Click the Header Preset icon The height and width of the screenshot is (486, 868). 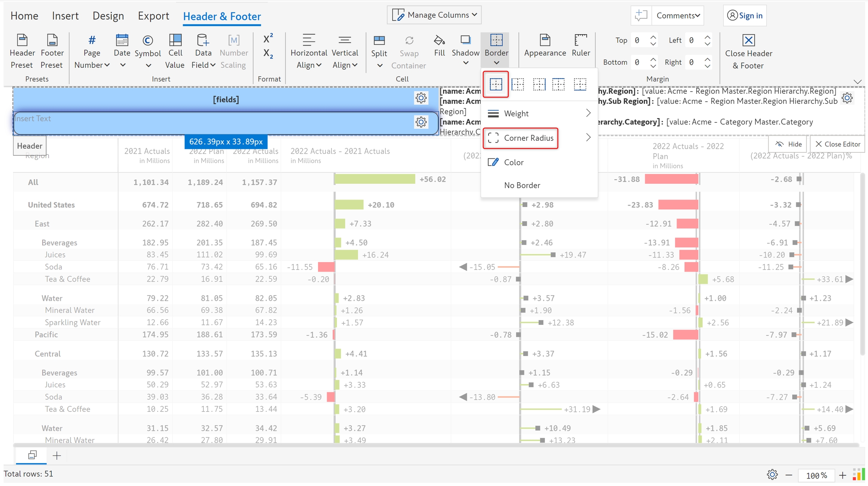point(22,40)
